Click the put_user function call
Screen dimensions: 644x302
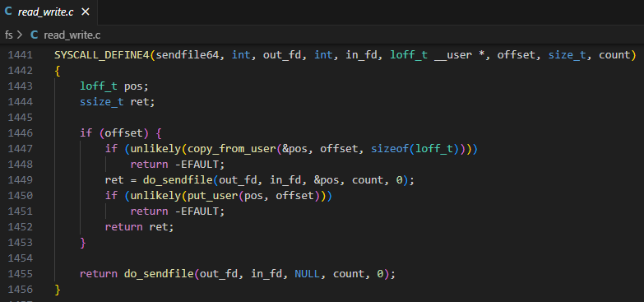[212, 196]
